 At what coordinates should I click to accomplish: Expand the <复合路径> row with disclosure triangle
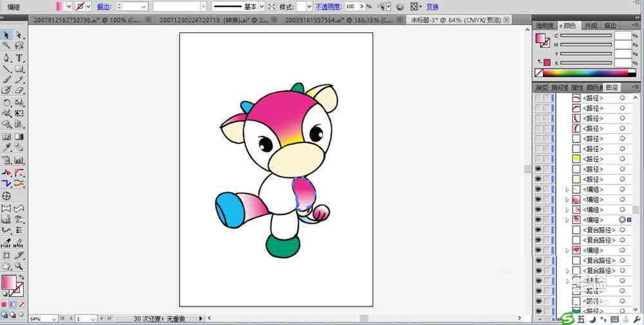567,271
